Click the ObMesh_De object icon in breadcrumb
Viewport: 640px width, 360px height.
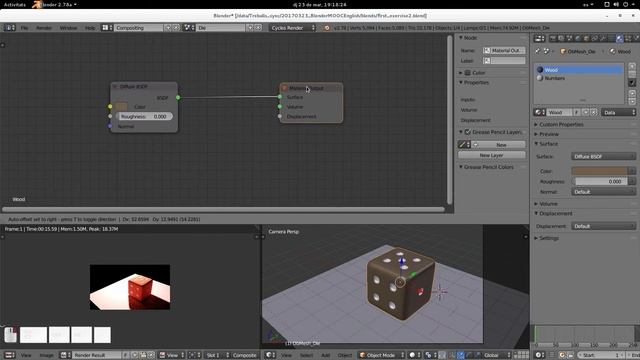pyautogui.click(x=563, y=51)
